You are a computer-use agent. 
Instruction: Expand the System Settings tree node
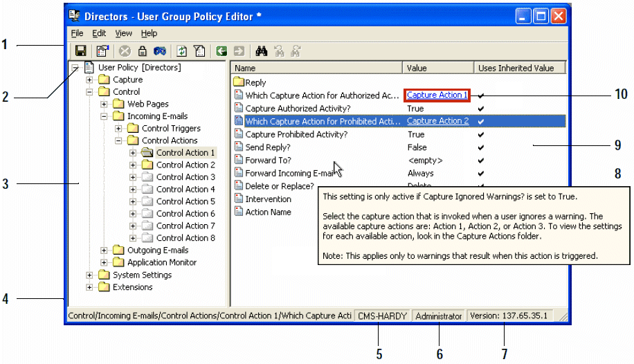pos(89,275)
